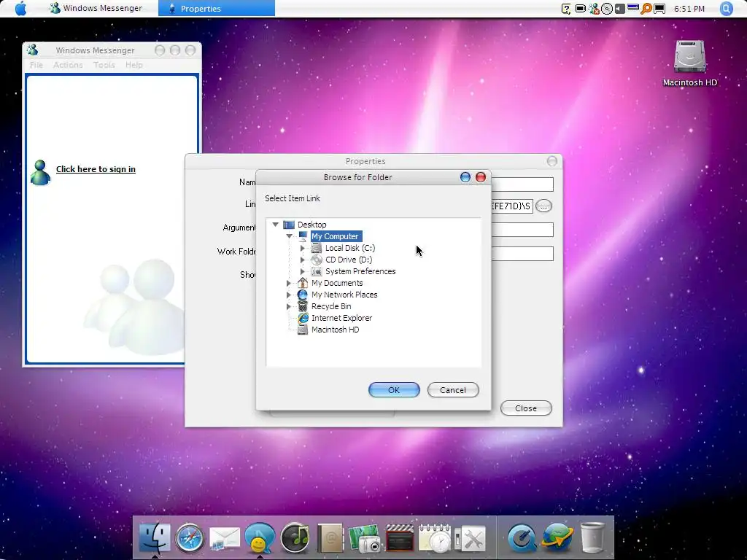747x560 pixels.
Task: Launch QuickTime Player dock icon
Action: pyautogui.click(x=522, y=539)
